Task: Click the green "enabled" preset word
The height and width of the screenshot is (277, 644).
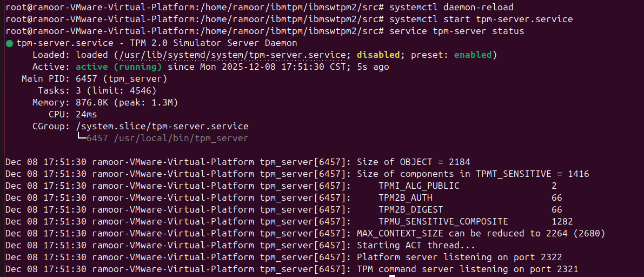Action: click(x=473, y=55)
